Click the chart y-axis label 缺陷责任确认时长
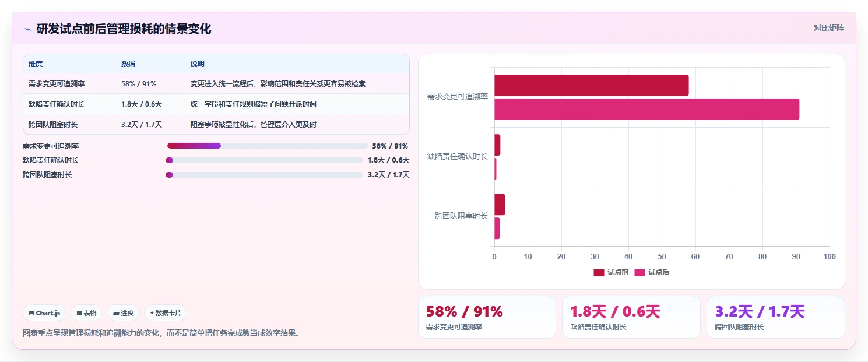 [458, 156]
